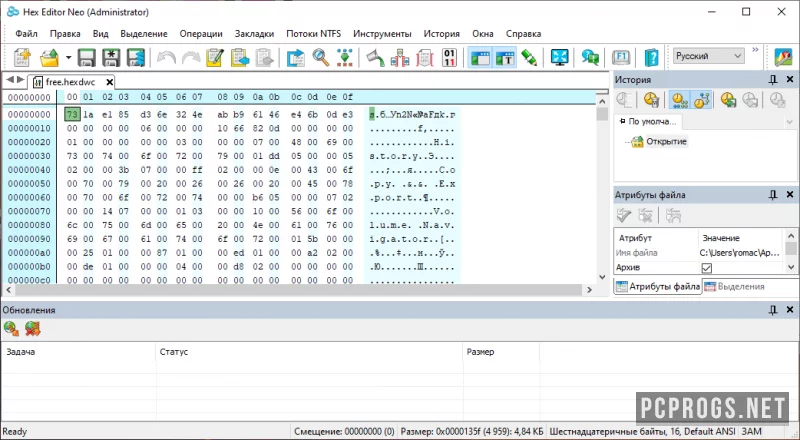
Task: Click the Open file folder icon
Action: [49, 57]
